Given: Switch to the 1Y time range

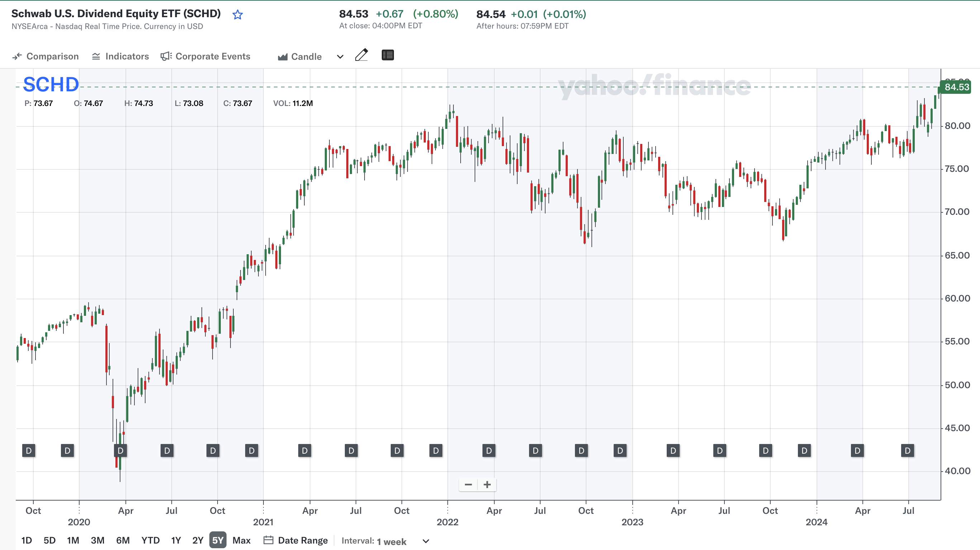Looking at the screenshot, I should [175, 540].
